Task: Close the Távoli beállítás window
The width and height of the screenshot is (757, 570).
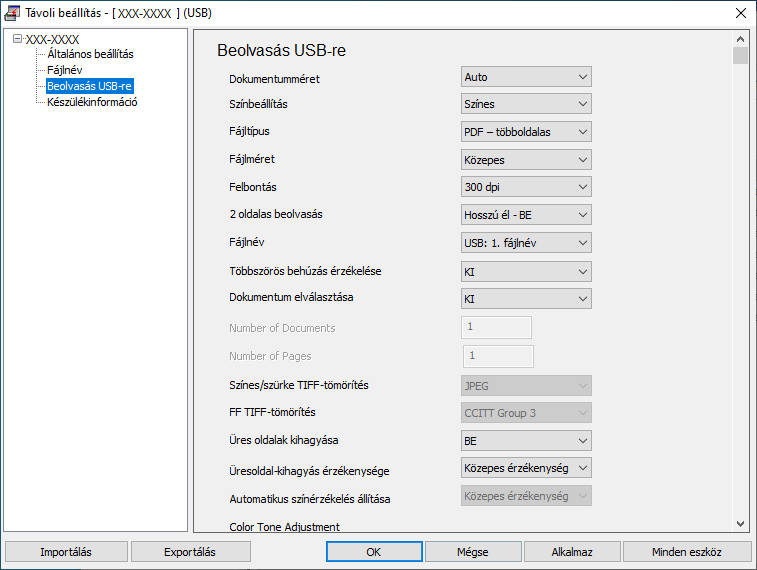Action: point(740,13)
